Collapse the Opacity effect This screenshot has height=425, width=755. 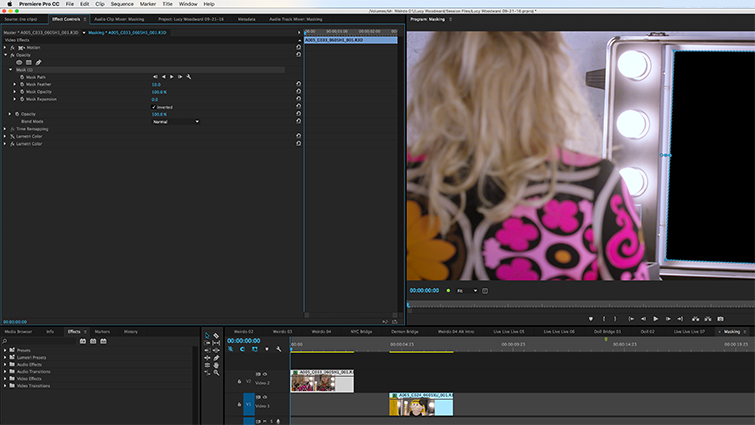5,55
